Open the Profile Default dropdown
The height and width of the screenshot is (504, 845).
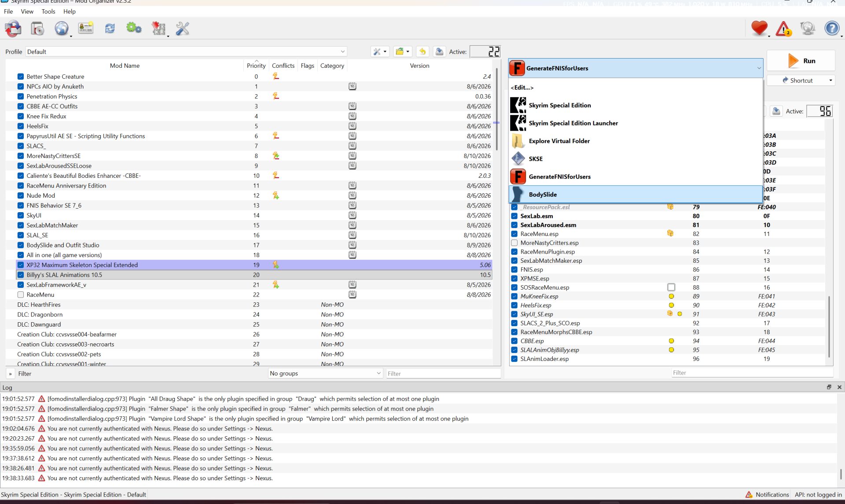(x=186, y=52)
